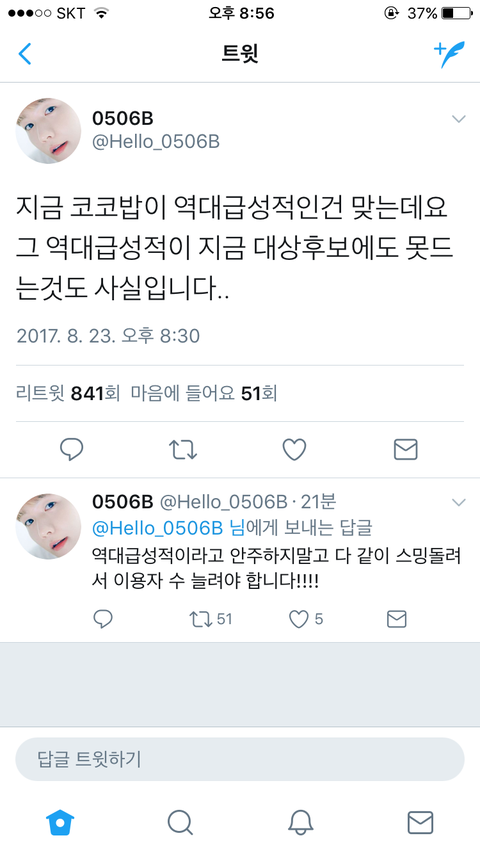Tap the back arrow in header
The height and width of the screenshot is (854, 480).
(x=25, y=54)
